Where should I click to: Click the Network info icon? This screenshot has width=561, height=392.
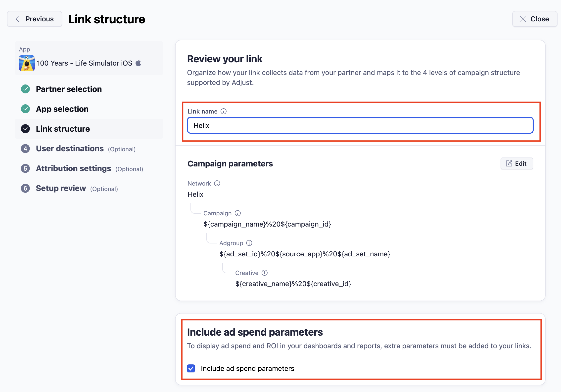click(x=217, y=183)
